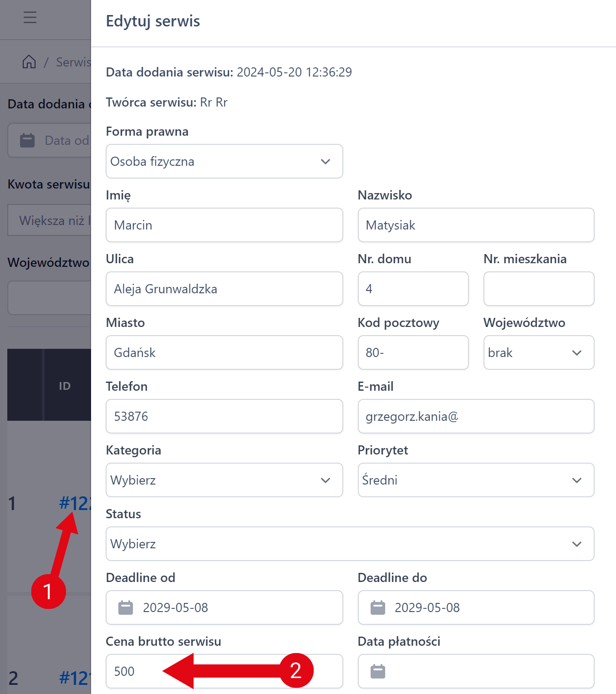Image resolution: width=616 pixels, height=694 pixels.
Task: Click the Nazwisko field containing Matysiak
Action: (476, 225)
